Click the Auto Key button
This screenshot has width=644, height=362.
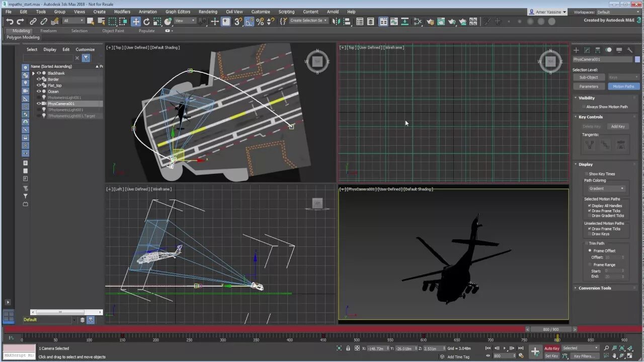(551, 348)
